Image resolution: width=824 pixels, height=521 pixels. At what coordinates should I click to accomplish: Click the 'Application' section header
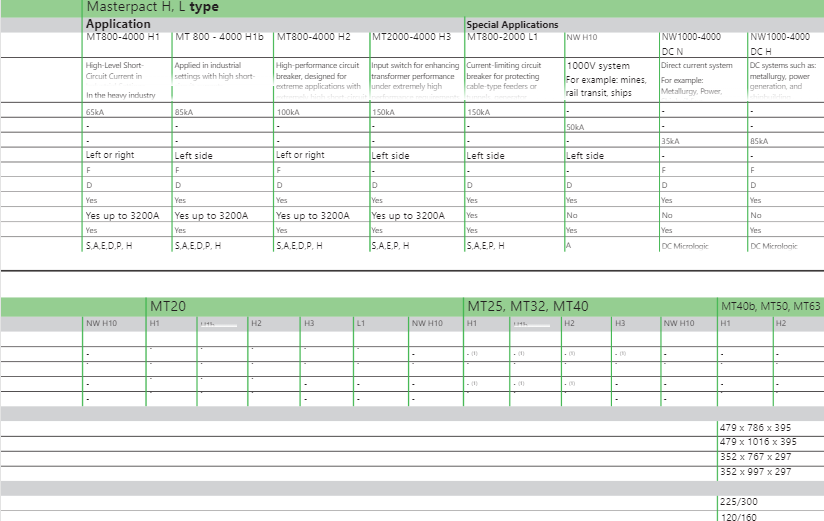tap(118, 24)
